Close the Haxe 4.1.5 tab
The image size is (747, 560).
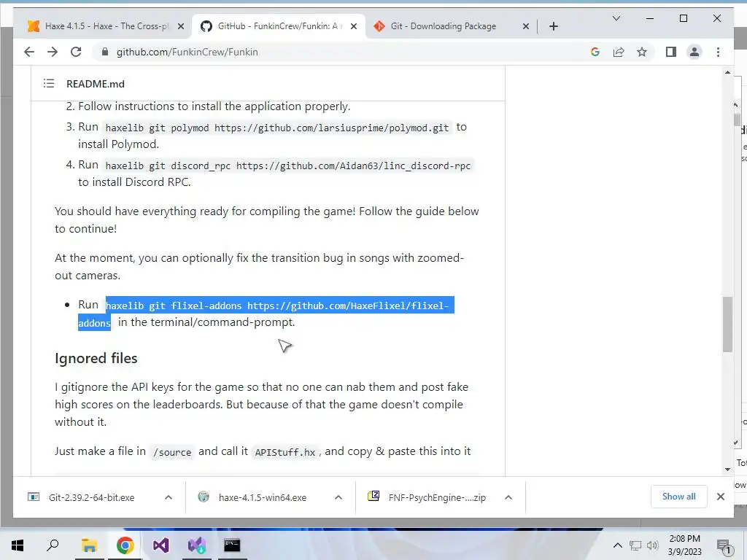click(181, 26)
